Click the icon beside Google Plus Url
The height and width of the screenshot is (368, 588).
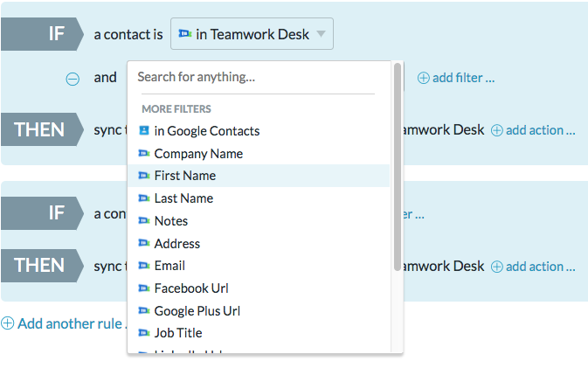144,310
